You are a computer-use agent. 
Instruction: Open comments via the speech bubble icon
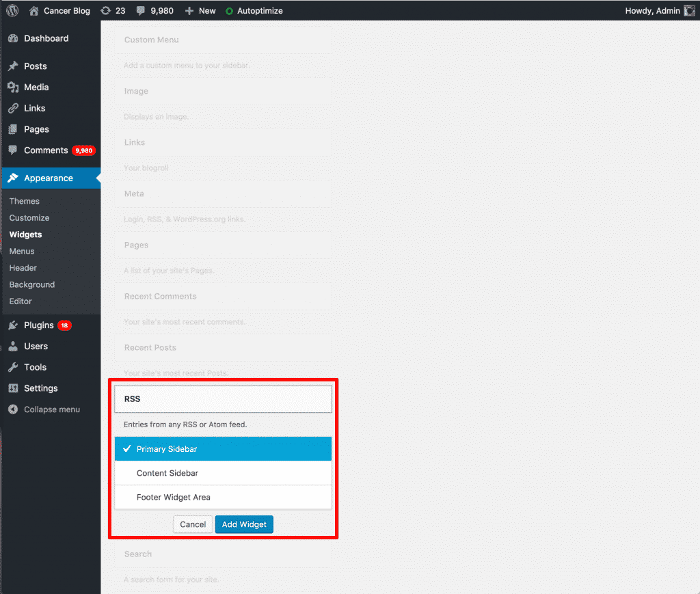[140, 10]
